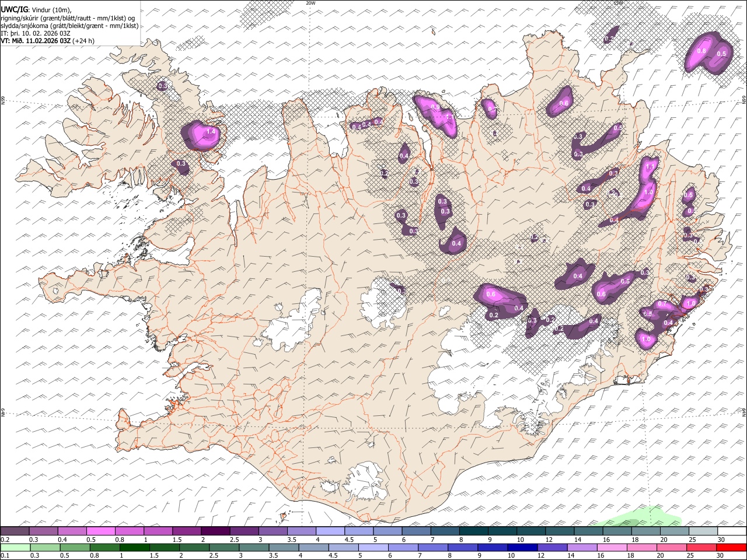Click the 14 teal-grey swatch on the upper scale
This screenshot has width=747, height=560.
pyautogui.click(x=589, y=531)
